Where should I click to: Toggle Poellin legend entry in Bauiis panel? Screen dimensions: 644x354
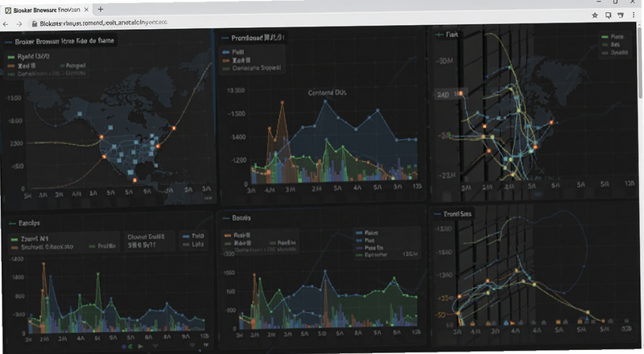pyautogui.click(x=283, y=243)
